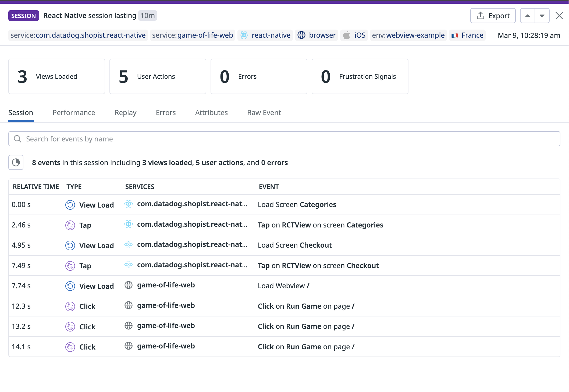Switch to the Performance tab

pyautogui.click(x=74, y=112)
